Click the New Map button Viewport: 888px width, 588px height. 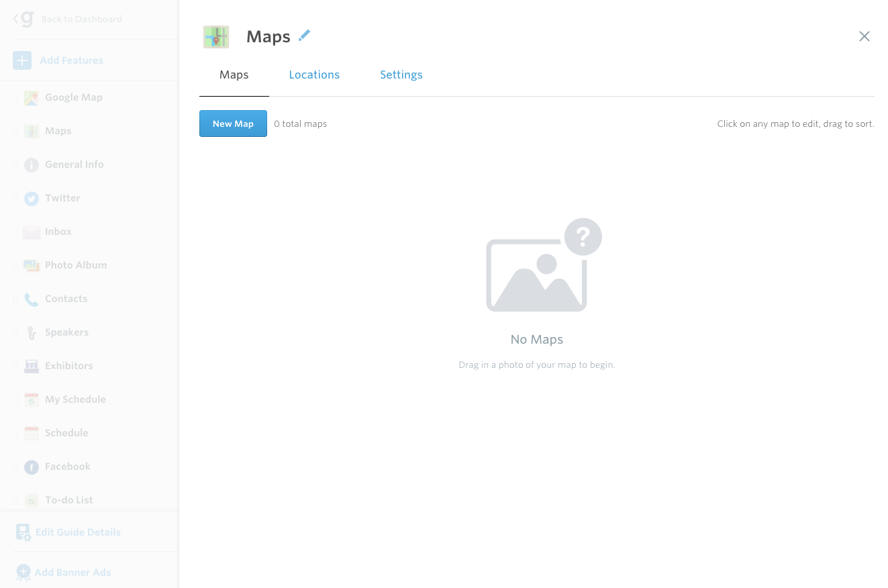pyautogui.click(x=233, y=124)
